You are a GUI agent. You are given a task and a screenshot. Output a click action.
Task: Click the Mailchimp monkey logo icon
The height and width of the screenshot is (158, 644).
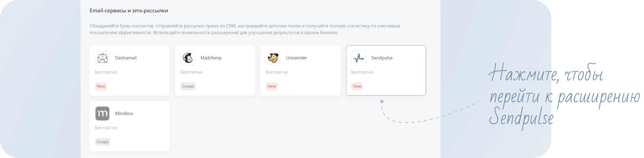pos(188,58)
